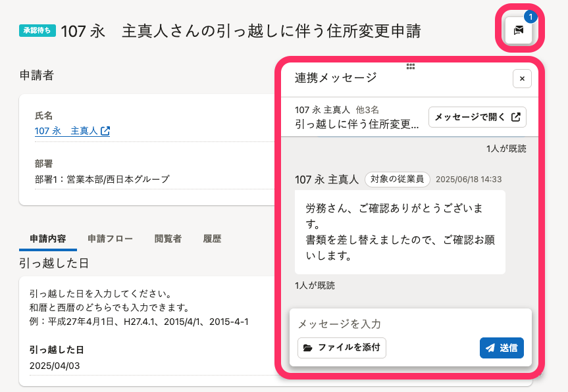Click 1人が既読 below the message bubble

tap(315, 285)
